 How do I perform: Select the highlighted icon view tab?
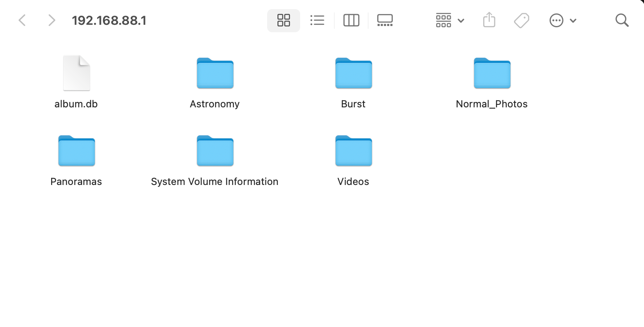click(283, 20)
